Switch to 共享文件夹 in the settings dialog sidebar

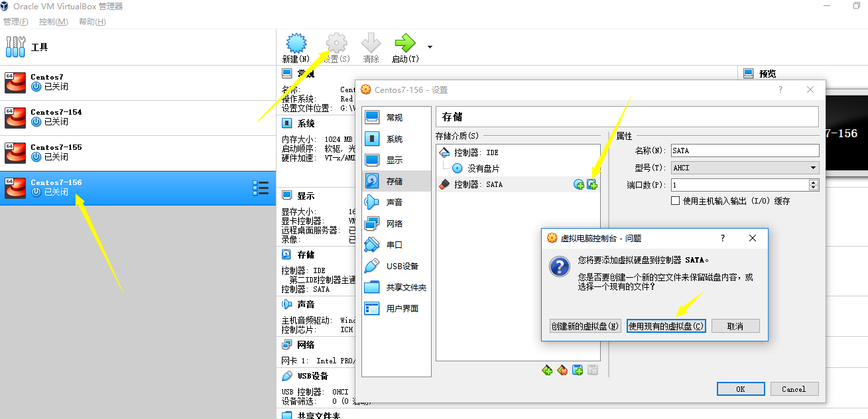click(396, 287)
